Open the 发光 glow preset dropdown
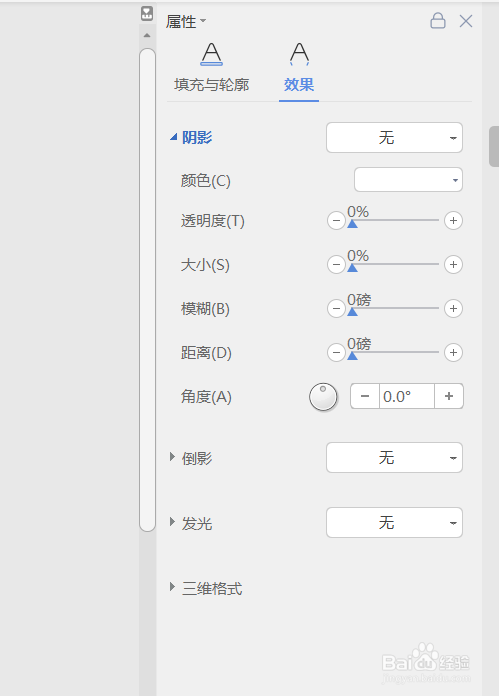The image size is (499, 696). coord(394,523)
